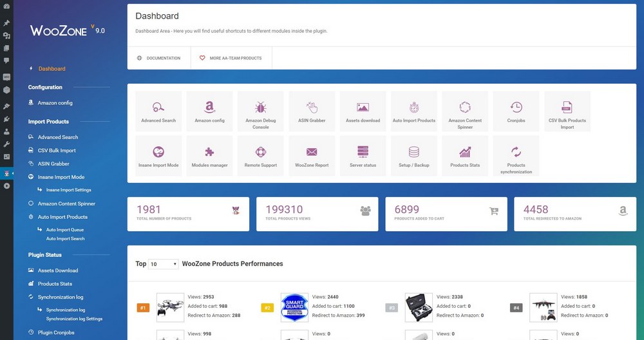Open Assets Download from sidebar
This screenshot has height=340, width=644.
tap(58, 270)
